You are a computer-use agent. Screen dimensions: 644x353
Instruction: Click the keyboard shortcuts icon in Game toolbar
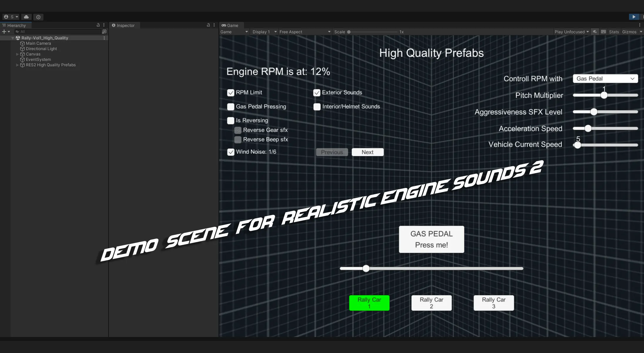click(x=603, y=32)
